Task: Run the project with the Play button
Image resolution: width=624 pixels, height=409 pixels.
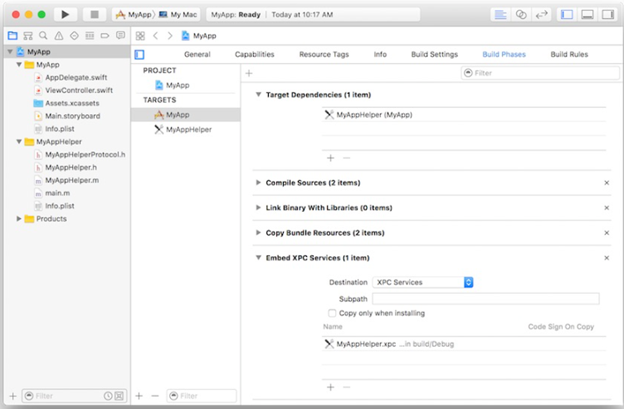Action: (x=65, y=15)
